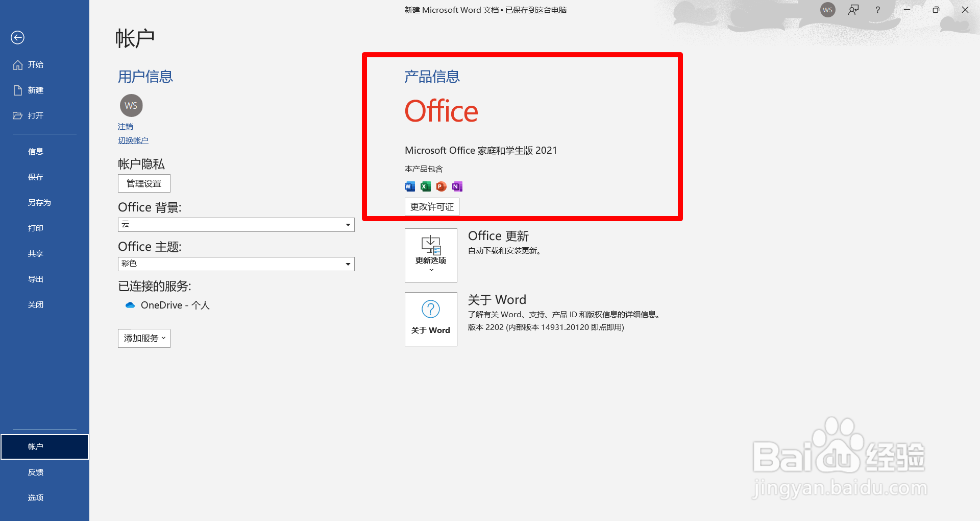The image size is (980, 521).
Task: Click the Excel product icon
Action: click(426, 186)
